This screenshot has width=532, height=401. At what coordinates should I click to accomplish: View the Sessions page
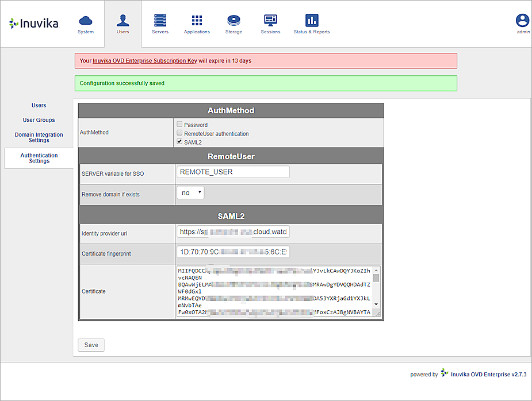point(270,23)
